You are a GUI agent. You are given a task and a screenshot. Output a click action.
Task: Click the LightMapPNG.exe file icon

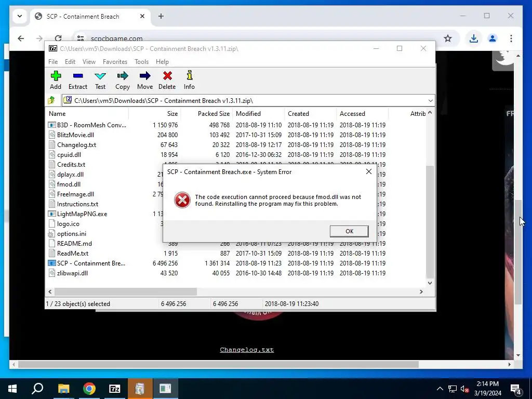coord(51,214)
